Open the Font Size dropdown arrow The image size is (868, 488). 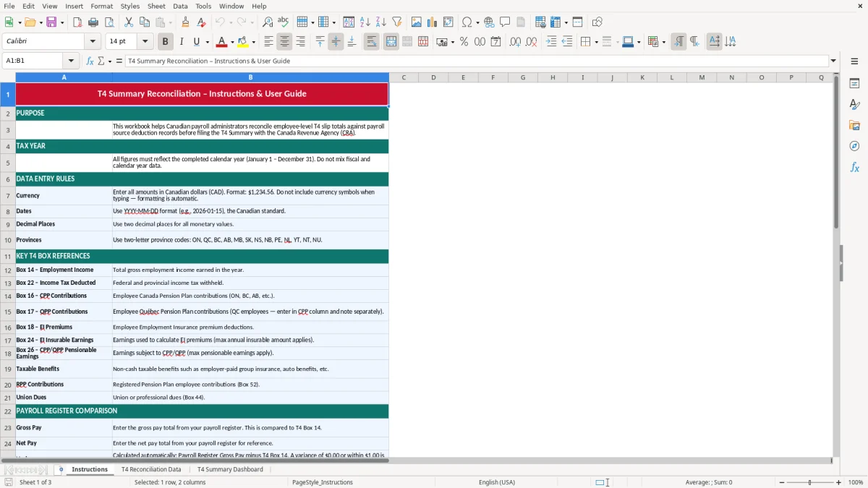145,41
